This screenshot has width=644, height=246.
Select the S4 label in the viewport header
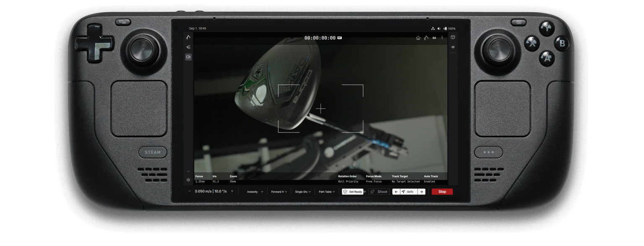434,38
